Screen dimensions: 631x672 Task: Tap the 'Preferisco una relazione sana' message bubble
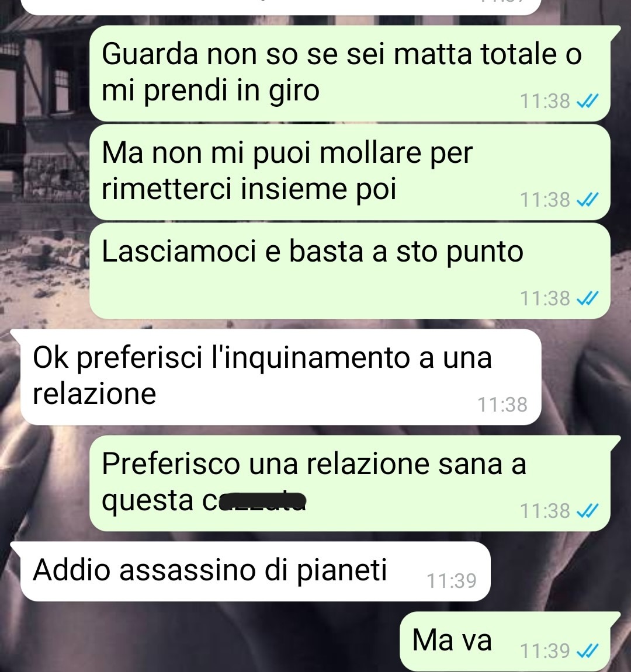[x=349, y=483]
